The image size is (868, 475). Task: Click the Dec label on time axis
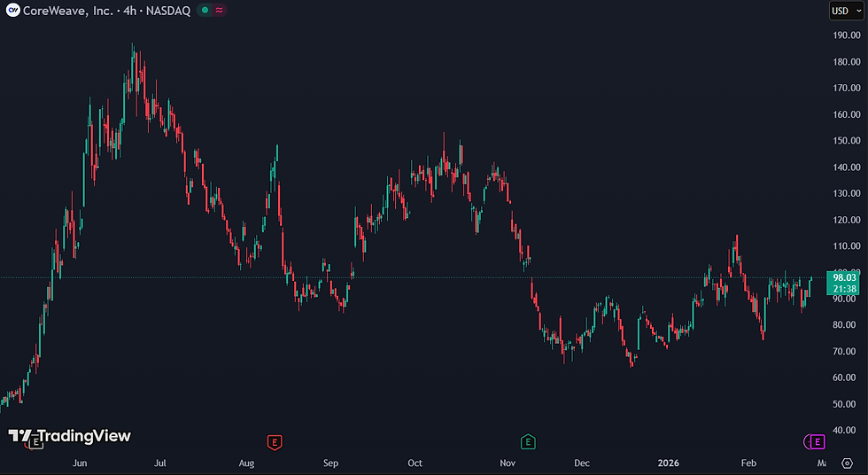pyautogui.click(x=582, y=463)
